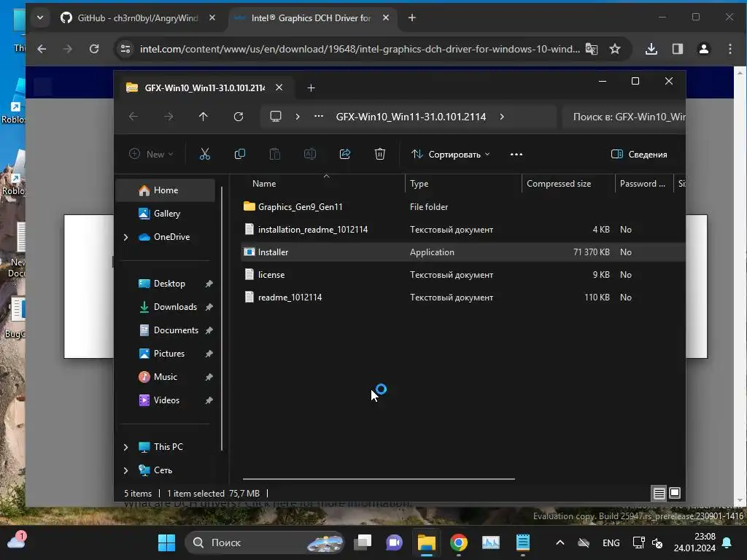Screen dimensions: 747x560
Task: Open Chrome tab search dropdown arrow
Action: (x=40, y=17)
